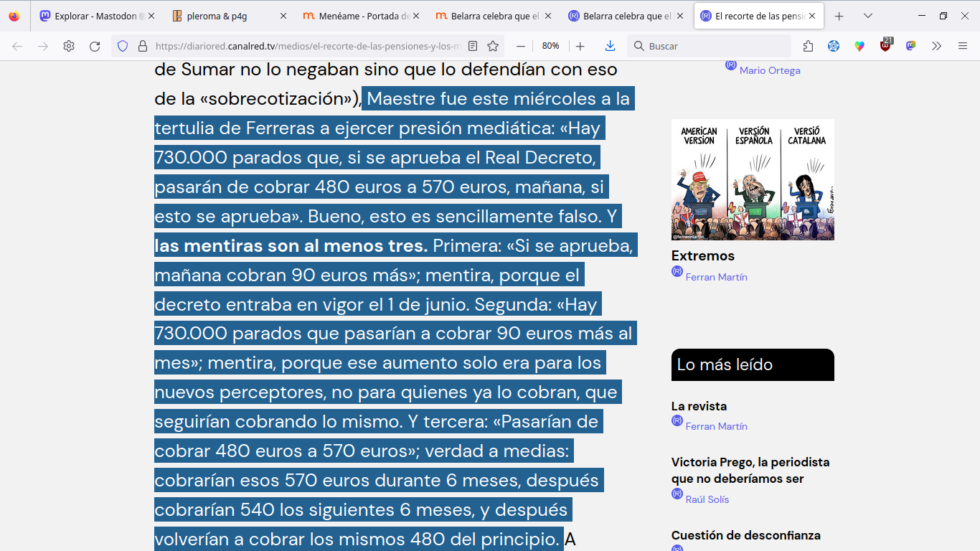Screen dimensions: 980x551
Task: Expand the list all tabs dropdown
Action: tap(868, 16)
